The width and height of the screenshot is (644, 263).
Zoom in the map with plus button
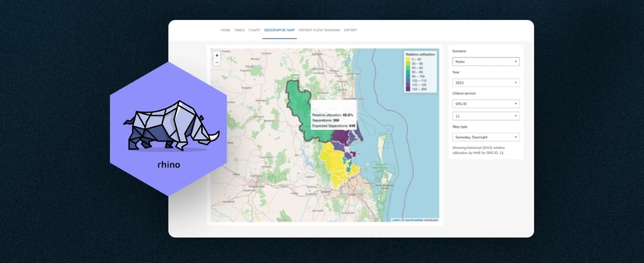click(x=217, y=55)
